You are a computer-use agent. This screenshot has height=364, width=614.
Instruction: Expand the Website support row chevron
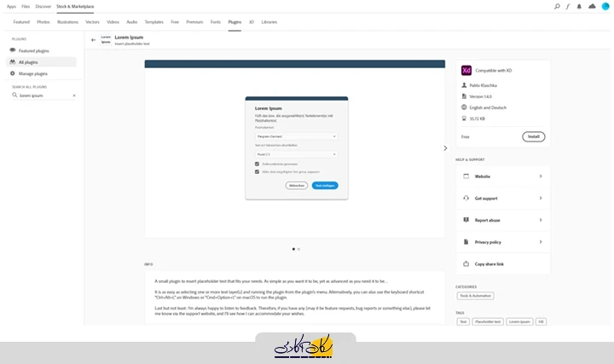pyautogui.click(x=541, y=176)
